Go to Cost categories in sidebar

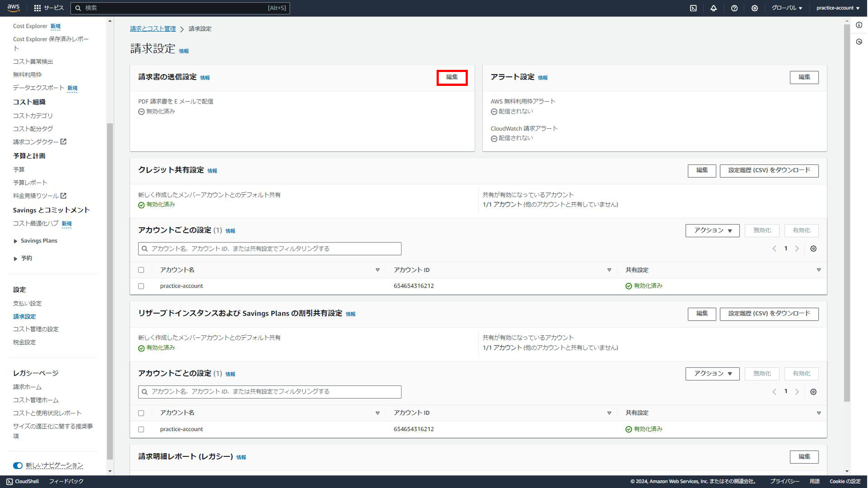(33, 116)
